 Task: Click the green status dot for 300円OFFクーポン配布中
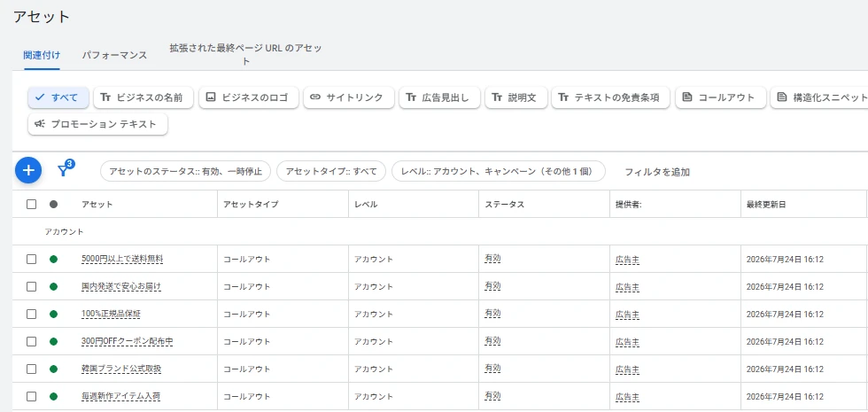(53, 341)
